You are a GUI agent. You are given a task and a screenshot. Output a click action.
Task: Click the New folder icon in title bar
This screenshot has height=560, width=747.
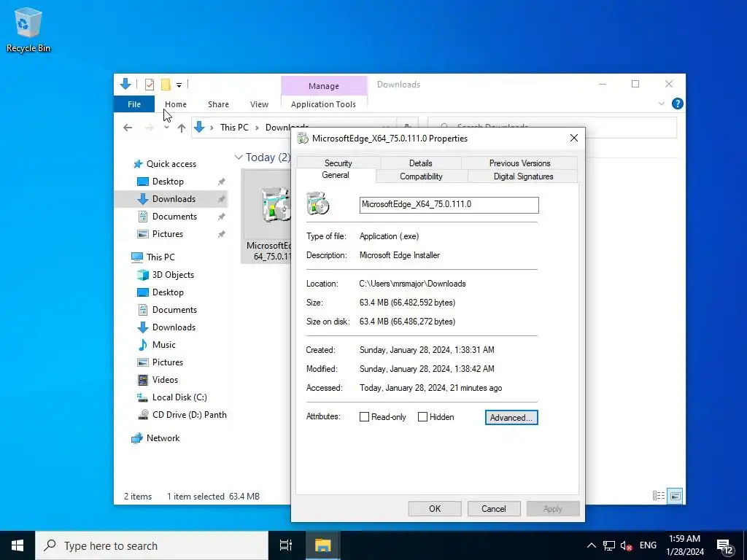click(166, 85)
